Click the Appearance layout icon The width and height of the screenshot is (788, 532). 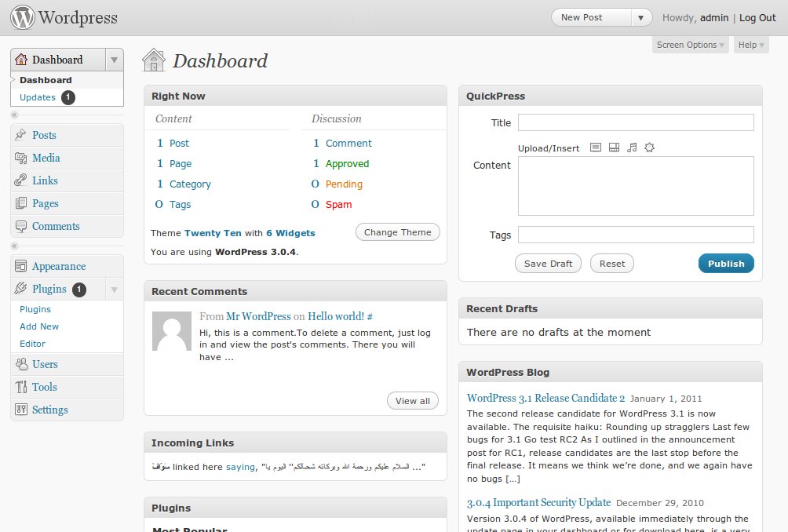click(20, 266)
